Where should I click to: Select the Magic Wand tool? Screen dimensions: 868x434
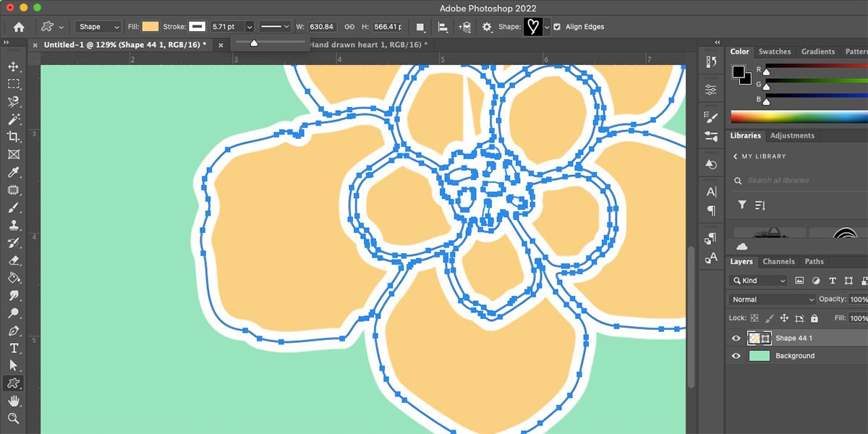coord(14,119)
